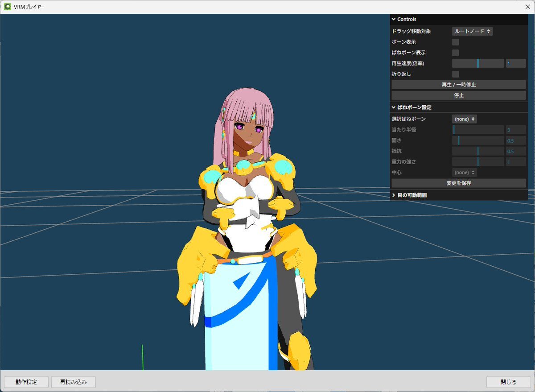Enable the ボーン表示 checkbox
This screenshot has width=535, height=392.
point(456,42)
